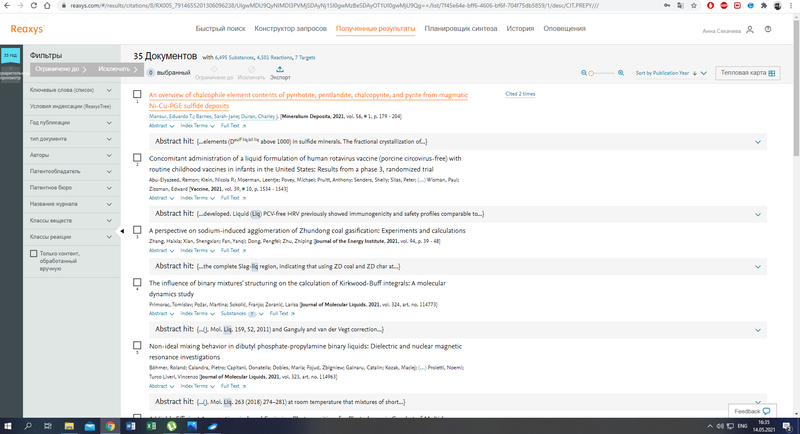Enable the manually curated content only checkbox
Screen dimensions: 800x434
coord(35,254)
